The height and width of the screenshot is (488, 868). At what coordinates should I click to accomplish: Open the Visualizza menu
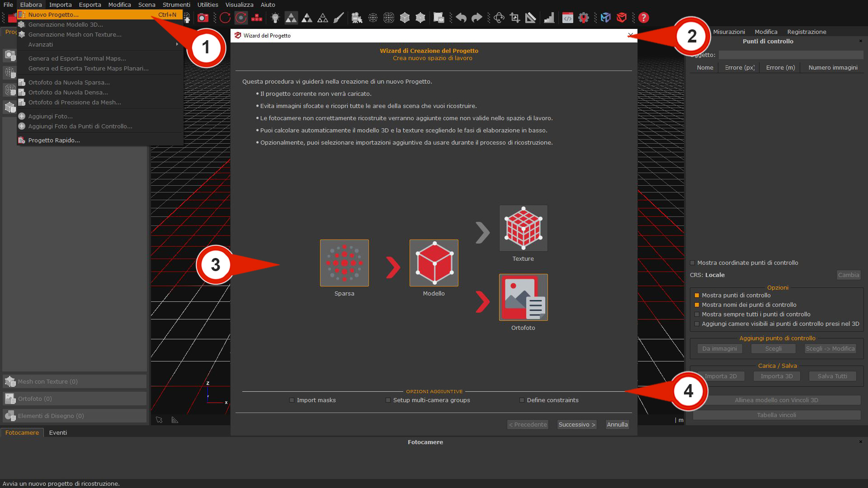[x=239, y=5]
